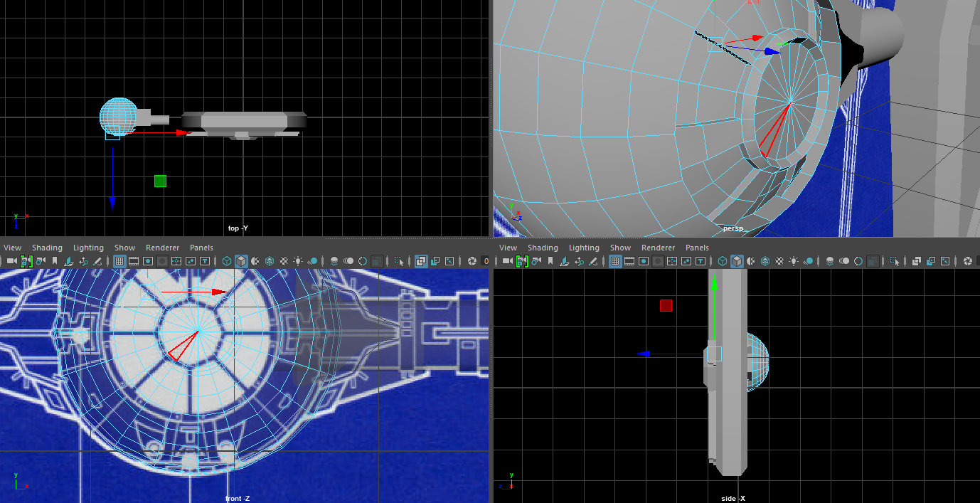Enable Use All Lights in side panel

(x=794, y=261)
